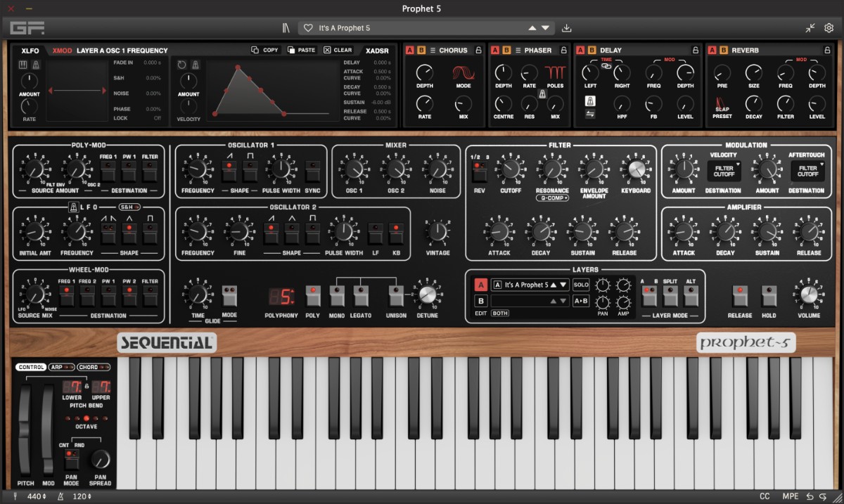Click the layers SOLO button
This screenshot has width=844, height=504.
point(581,285)
